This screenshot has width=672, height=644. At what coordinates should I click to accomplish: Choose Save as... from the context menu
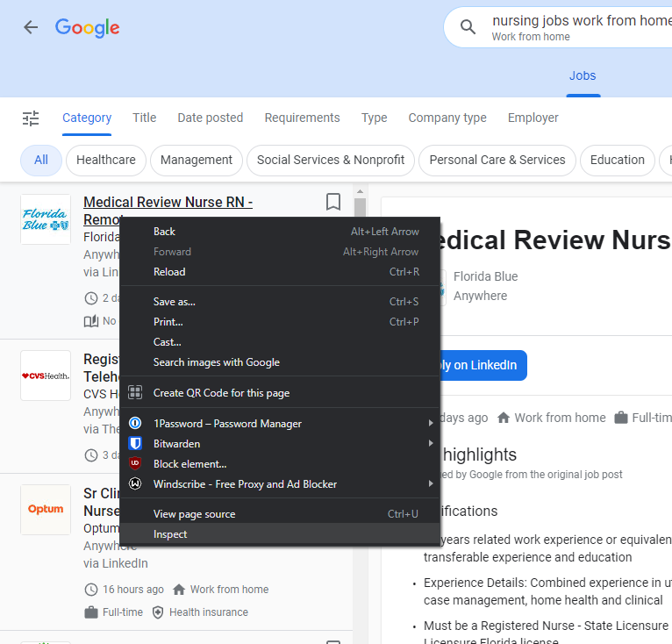(280, 302)
